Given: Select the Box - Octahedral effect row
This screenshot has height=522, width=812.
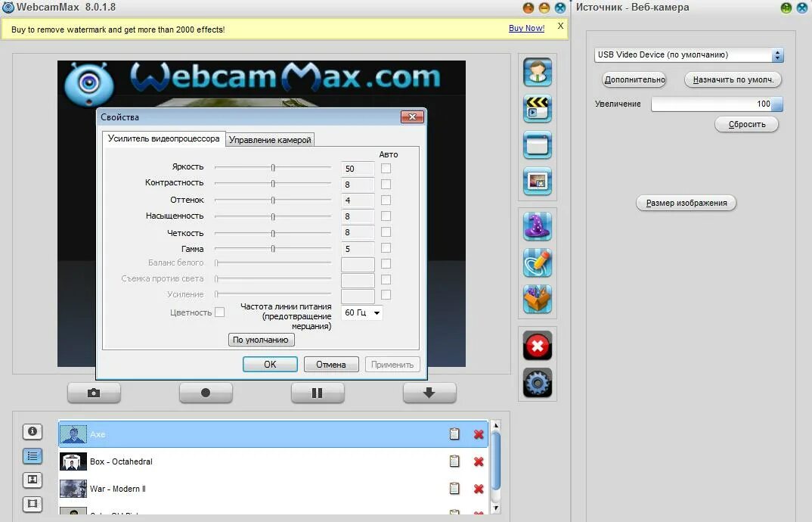Looking at the screenshot, I should [273, 461].
